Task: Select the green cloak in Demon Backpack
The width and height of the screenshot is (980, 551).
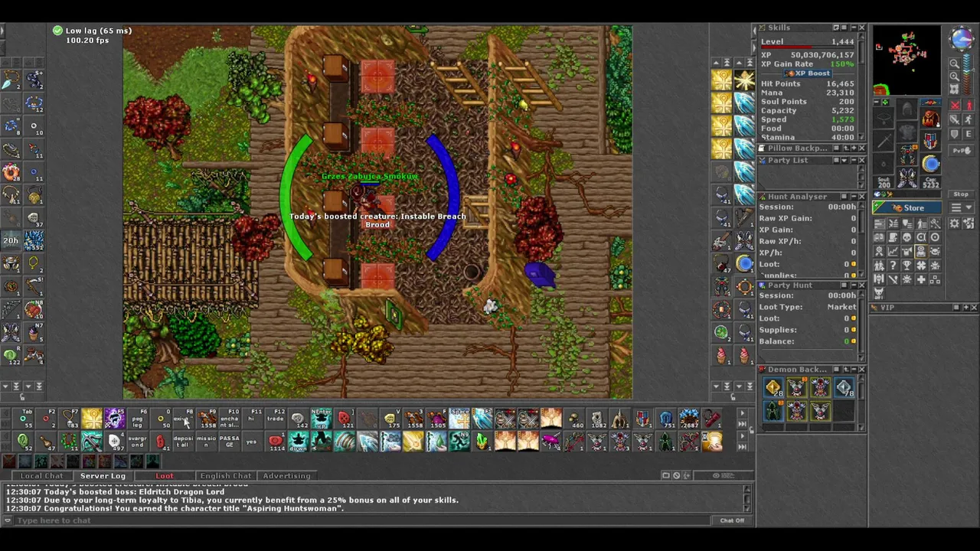Action: coord(773,411)
